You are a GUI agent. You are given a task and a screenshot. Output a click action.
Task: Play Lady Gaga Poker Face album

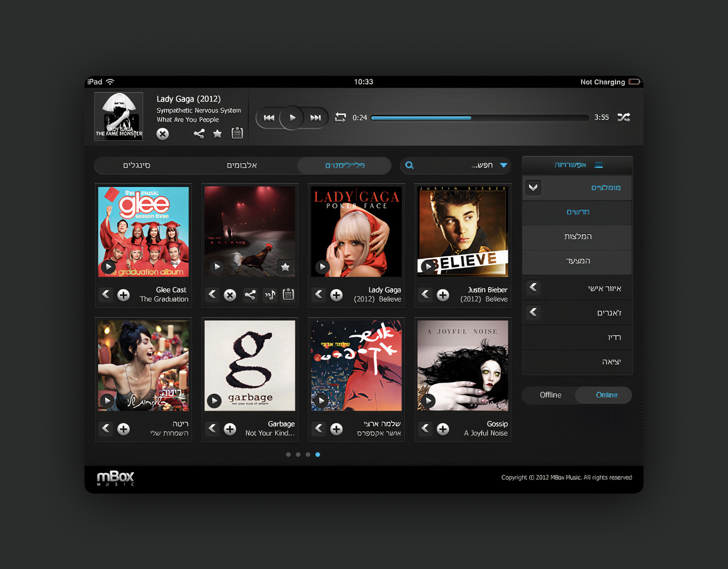pyautogui.click(x=322, y=266)
